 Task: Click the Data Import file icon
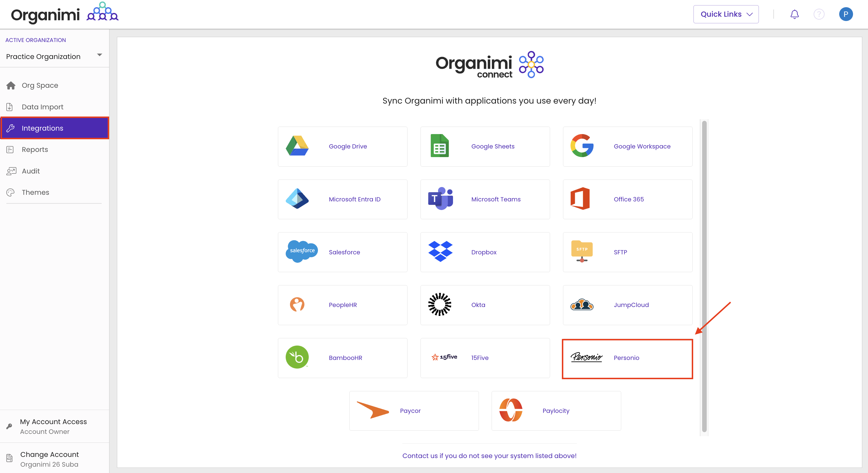10,107
